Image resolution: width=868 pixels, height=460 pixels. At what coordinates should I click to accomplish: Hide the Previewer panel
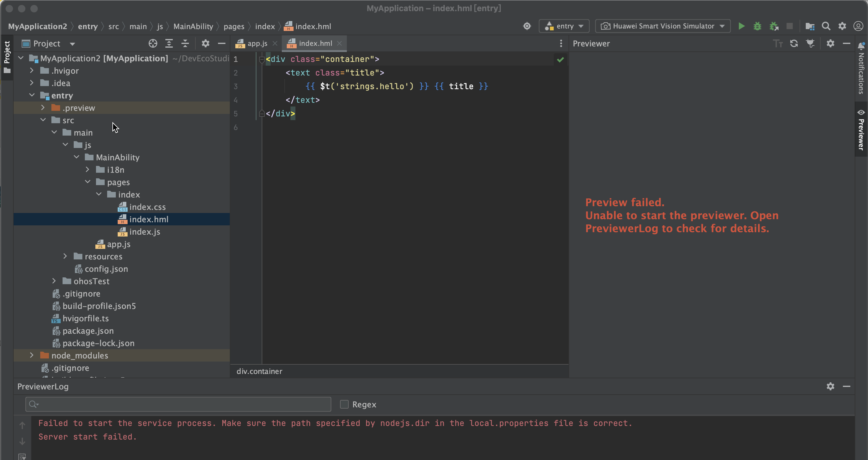click(846, 43)
